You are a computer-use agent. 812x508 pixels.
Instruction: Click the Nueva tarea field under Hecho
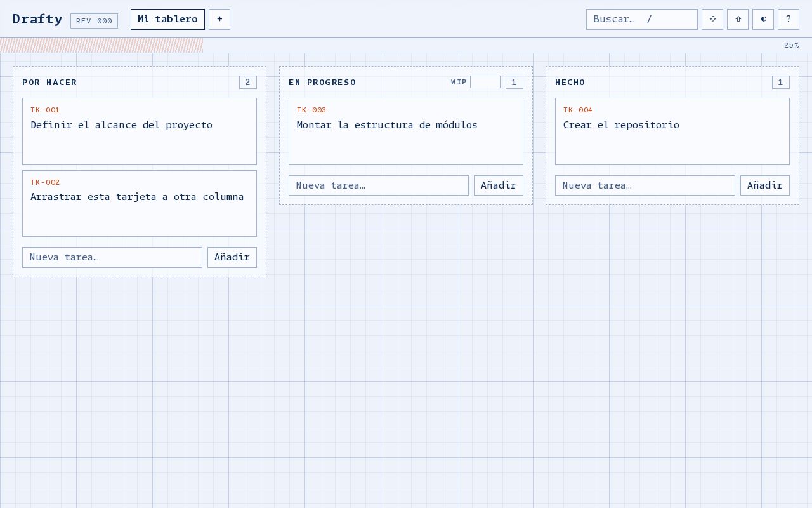[x=645, y=185]
